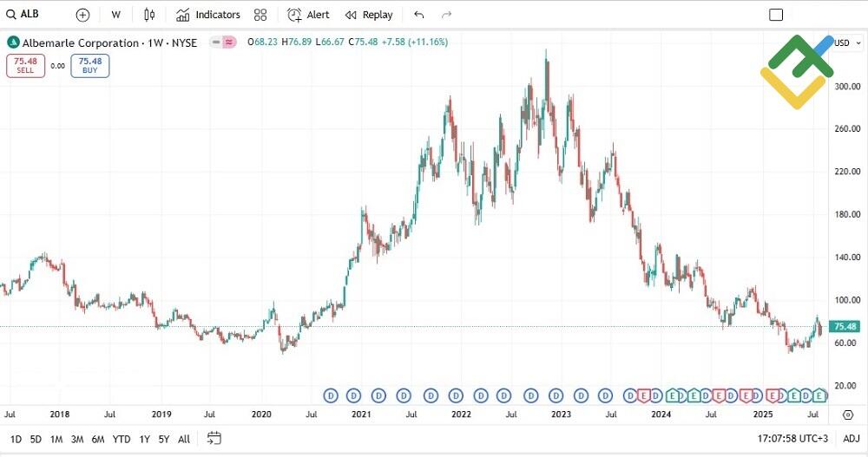This screenshot has width=868, height=457.
Task: Toggle ADJ dividend adjustment
Action: [852, 439]
